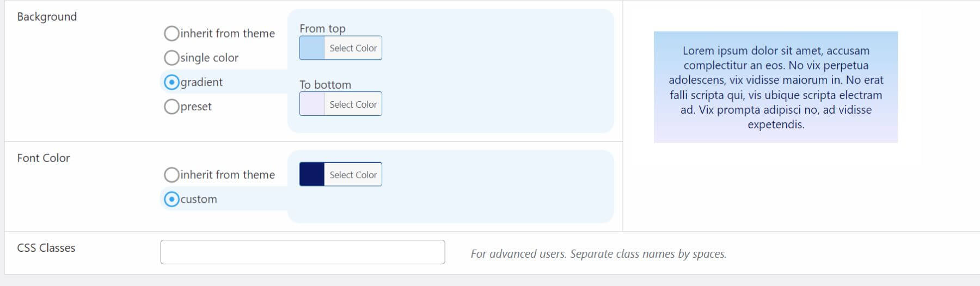Click the dark navy font color swatch
The height and width of the screenshot is (286, 980).
[312, 175]
